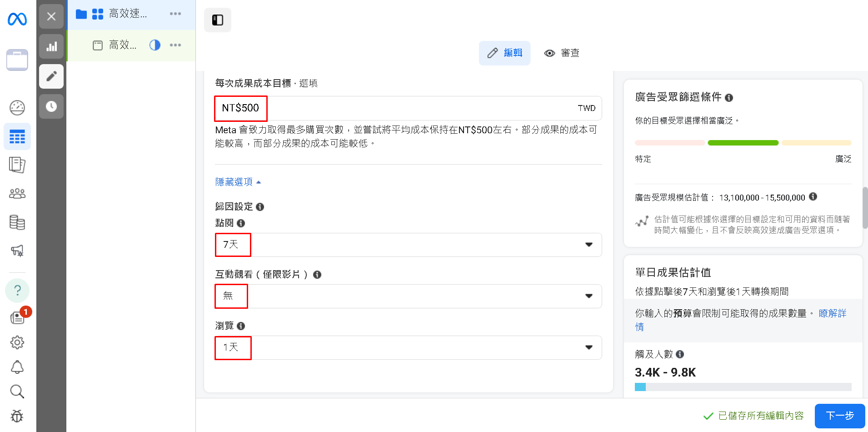The width and height of the screenshot is (868, 432).
Task: Open the search magnifier icon
Action: 17,392
